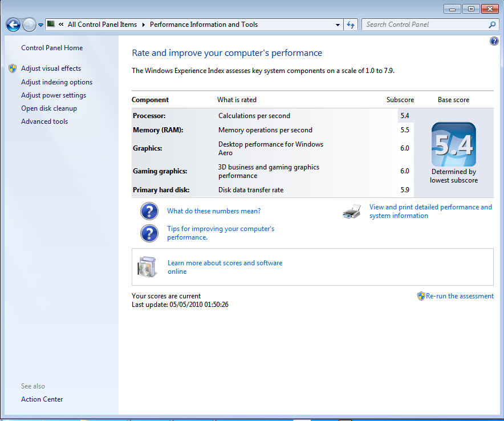Learn more about scores and software online
This screenshot has height=421, width=504.
pyautogui.click(x=225, y=267)
